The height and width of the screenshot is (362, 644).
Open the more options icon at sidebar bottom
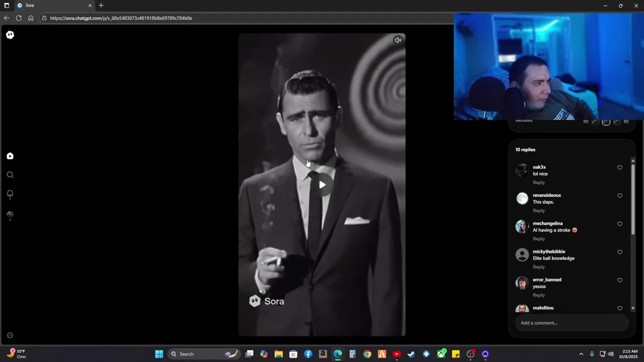tap(10, 335)
